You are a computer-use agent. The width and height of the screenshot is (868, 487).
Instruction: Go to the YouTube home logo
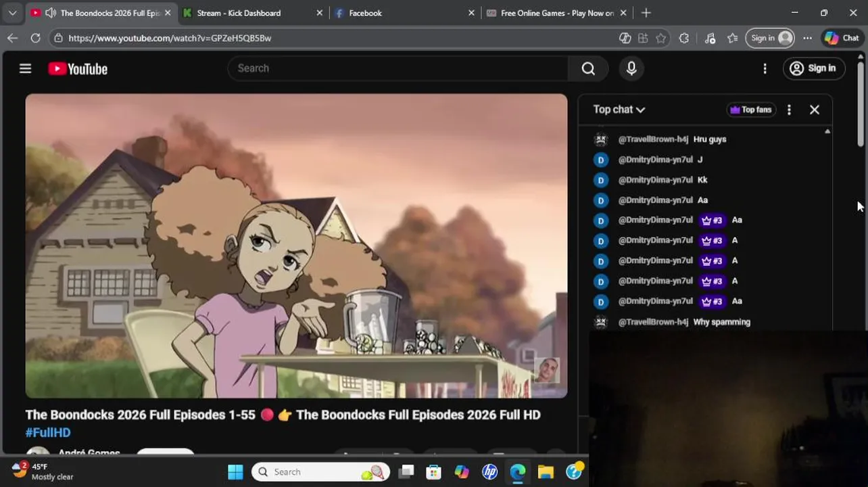pyautogui.click(x=78, y=68)
